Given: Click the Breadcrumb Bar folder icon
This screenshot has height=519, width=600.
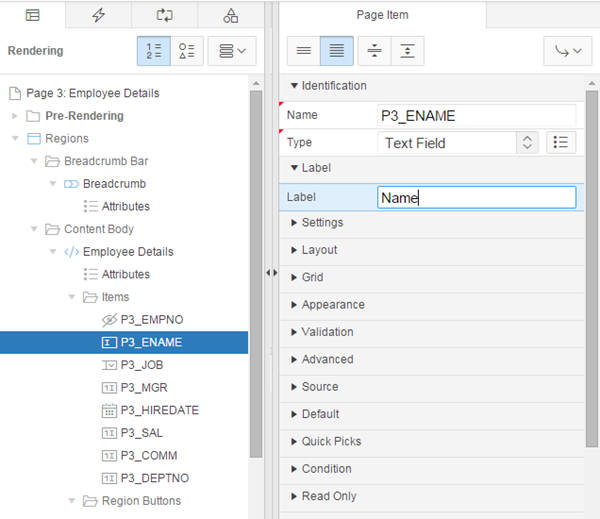Looking at the screenshot, I should (x=52, y=161).
